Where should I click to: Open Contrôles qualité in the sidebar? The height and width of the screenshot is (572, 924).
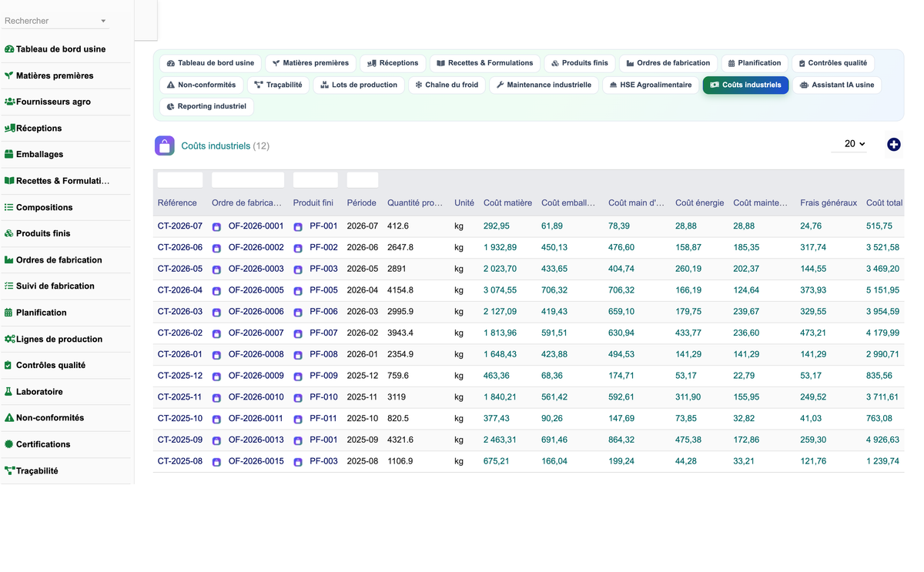pyautogui.click(x=51, y=365)
